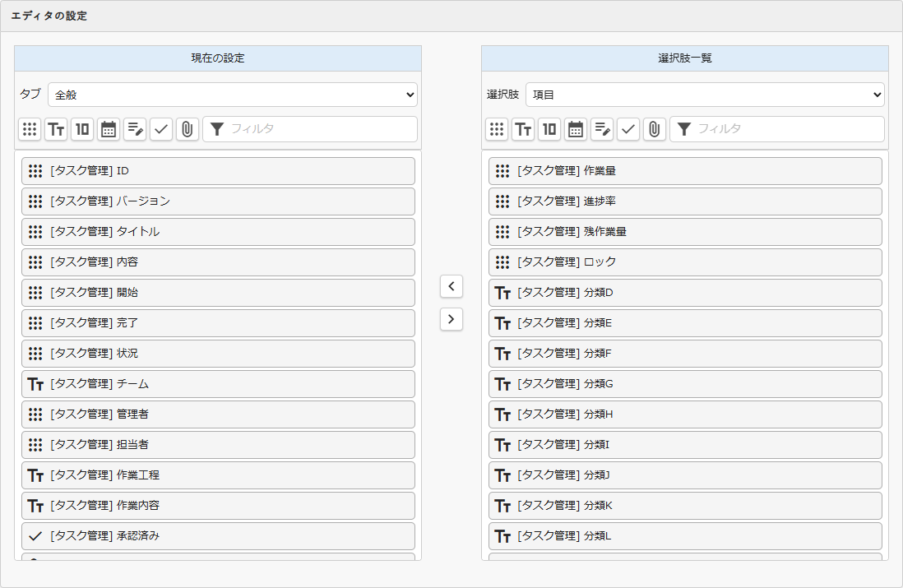Image resolution: width=903 pixels, height=588 pixels.
Task: Open the 選択肢 dropdown showing 項目
Action: coord(705,95)
